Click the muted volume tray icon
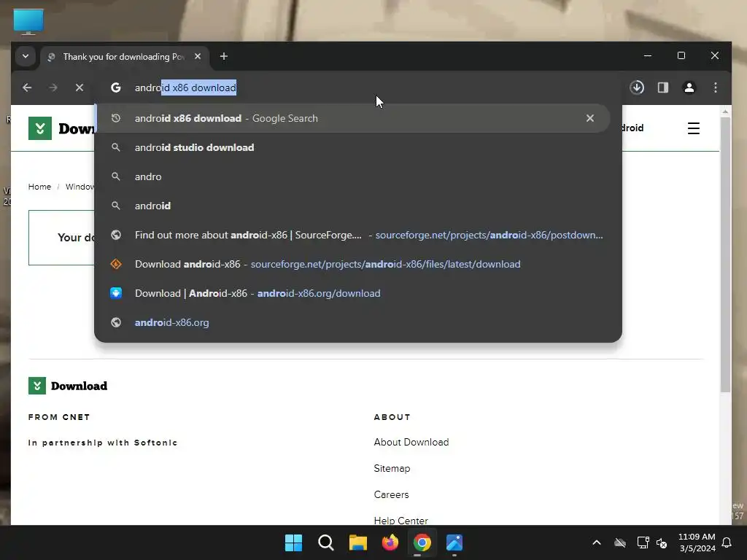 pos(662,542)
